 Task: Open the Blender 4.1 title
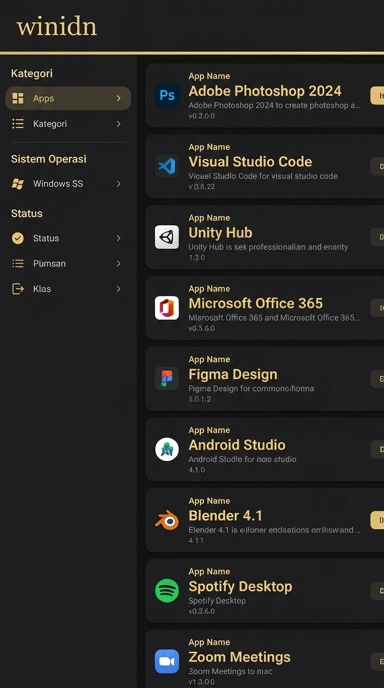(x=226, y=516)
